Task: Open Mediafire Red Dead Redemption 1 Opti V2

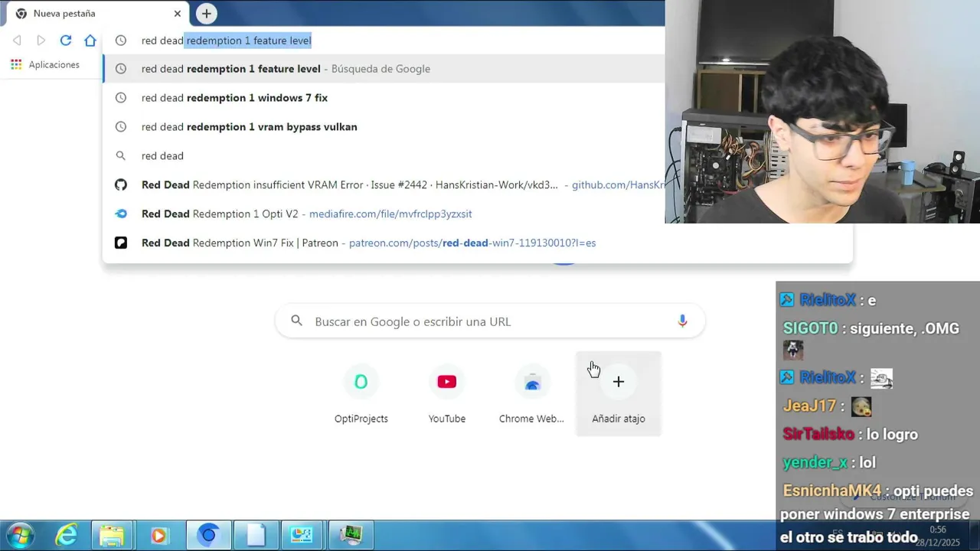Action: [x=383, y=214]
